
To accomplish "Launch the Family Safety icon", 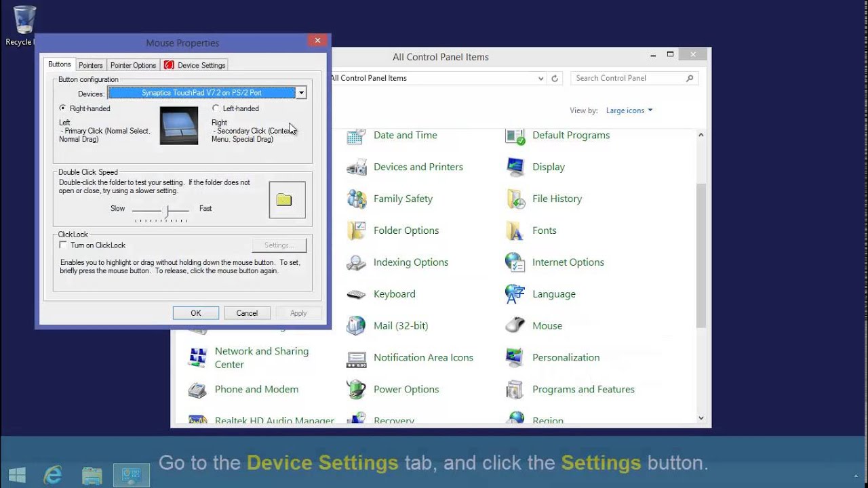I will (356, 199).
